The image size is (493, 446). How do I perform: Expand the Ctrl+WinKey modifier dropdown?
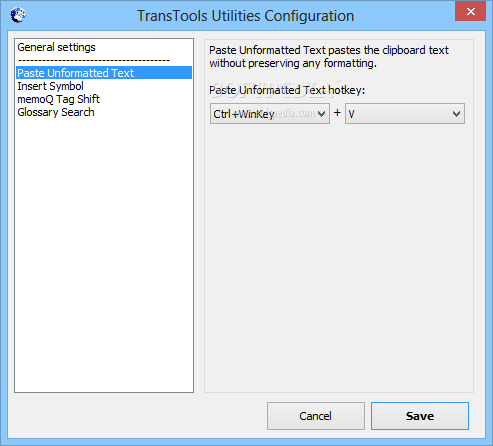[270, 114]
